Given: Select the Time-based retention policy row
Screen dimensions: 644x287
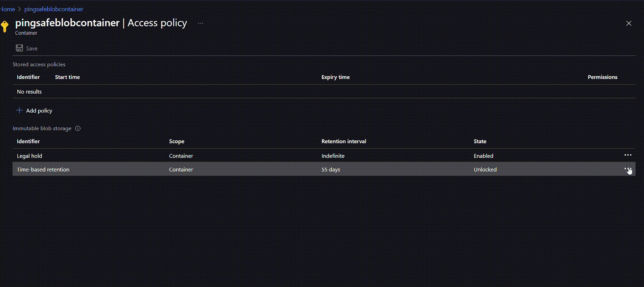Looking at the screenshot, I should pos(43,170).
